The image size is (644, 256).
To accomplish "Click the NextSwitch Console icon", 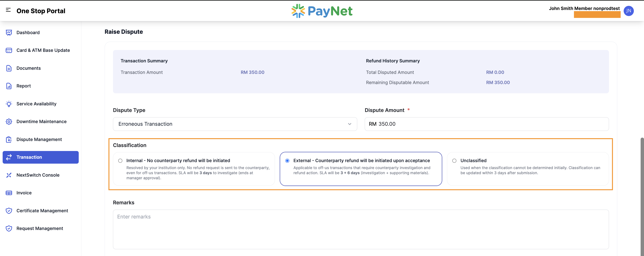I will pos(9,175).
